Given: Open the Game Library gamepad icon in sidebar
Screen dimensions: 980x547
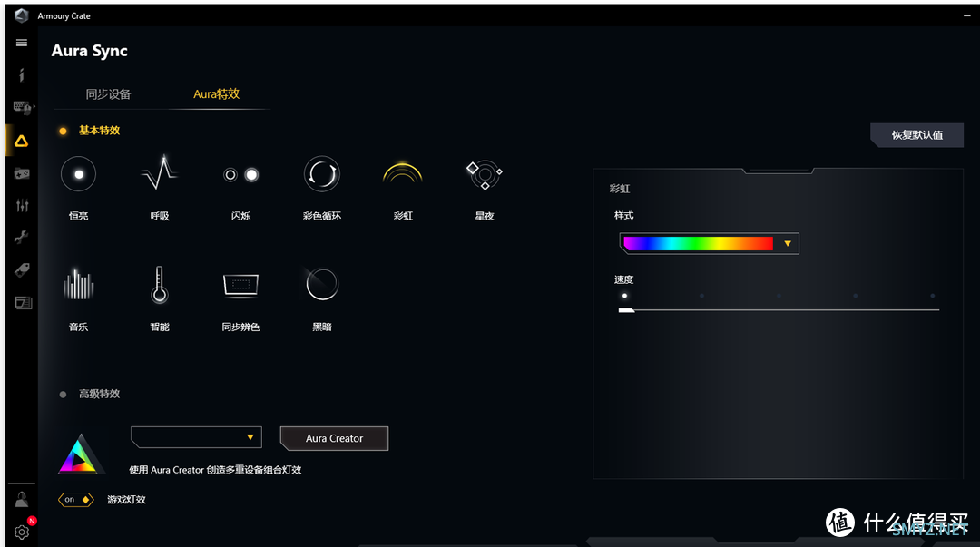Looking at the screenshot, I should (x=21, y=173).
